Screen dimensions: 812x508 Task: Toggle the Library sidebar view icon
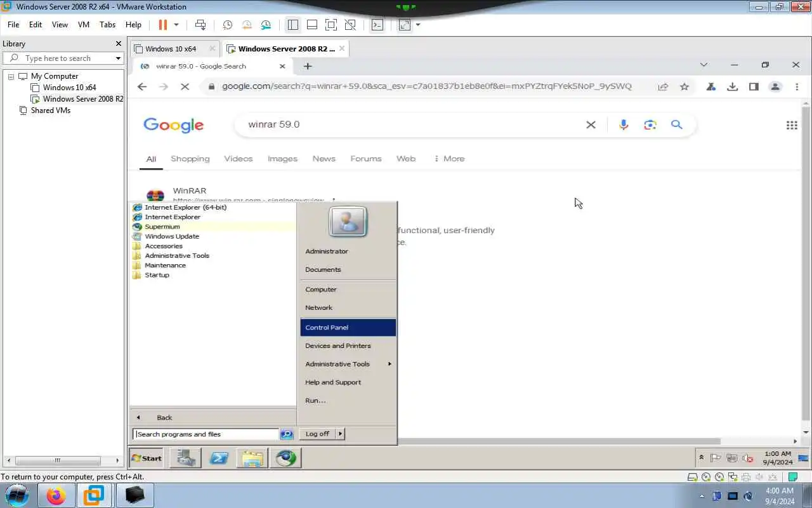292,25
